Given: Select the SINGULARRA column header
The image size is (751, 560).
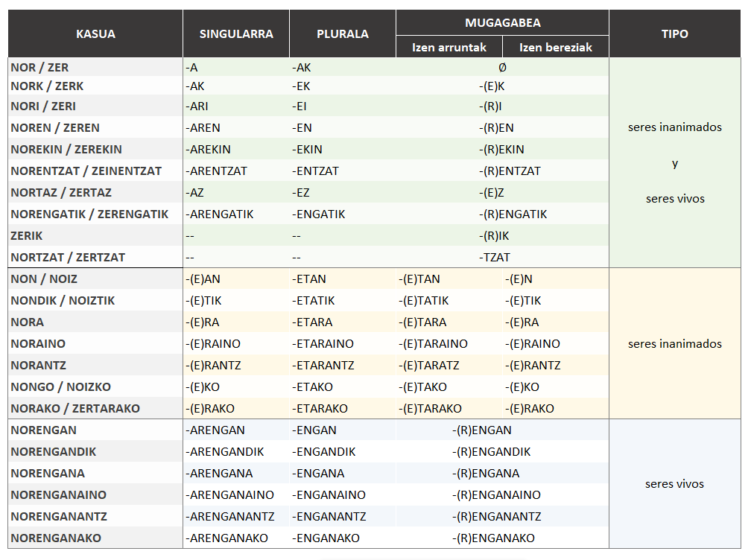Looking at the screenshot, I should 236,34.
